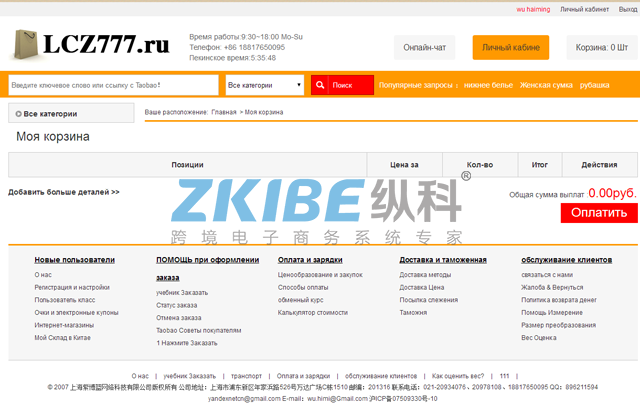This screenshot has width=640, height=415.
Task: Click транспорт in bottom navigation row
Action: (246, 376)
